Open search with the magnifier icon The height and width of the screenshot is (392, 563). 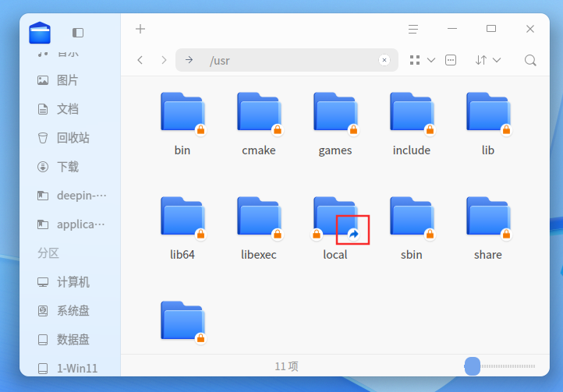click(530, 60)
